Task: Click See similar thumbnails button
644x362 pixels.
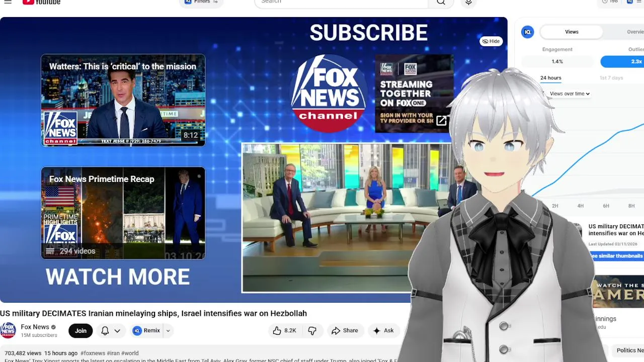Action: coord(617,256)
